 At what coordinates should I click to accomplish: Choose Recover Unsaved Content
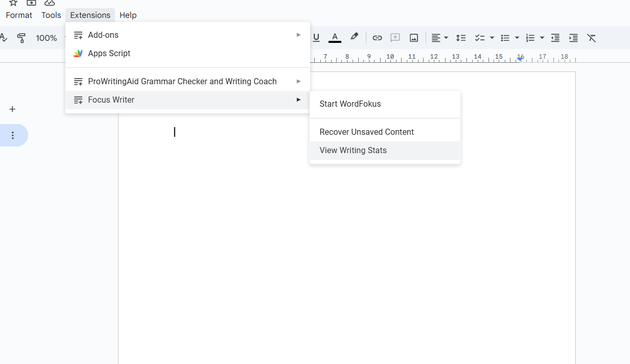385,132
